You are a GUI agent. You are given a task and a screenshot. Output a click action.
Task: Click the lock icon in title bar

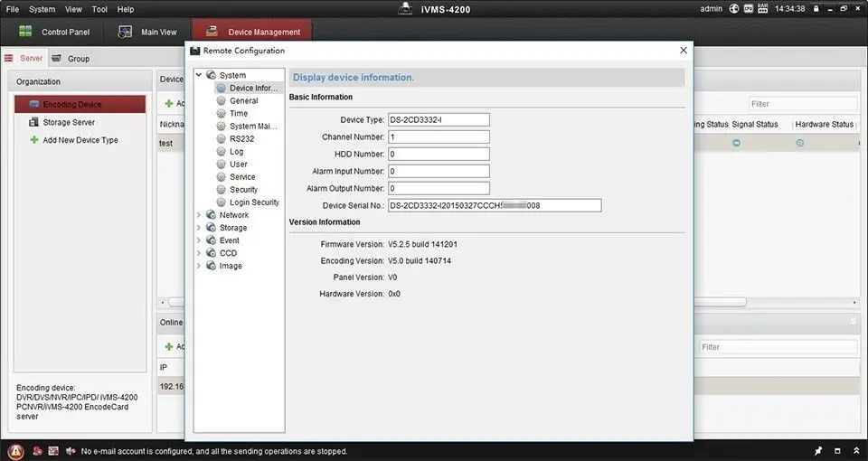816,8
